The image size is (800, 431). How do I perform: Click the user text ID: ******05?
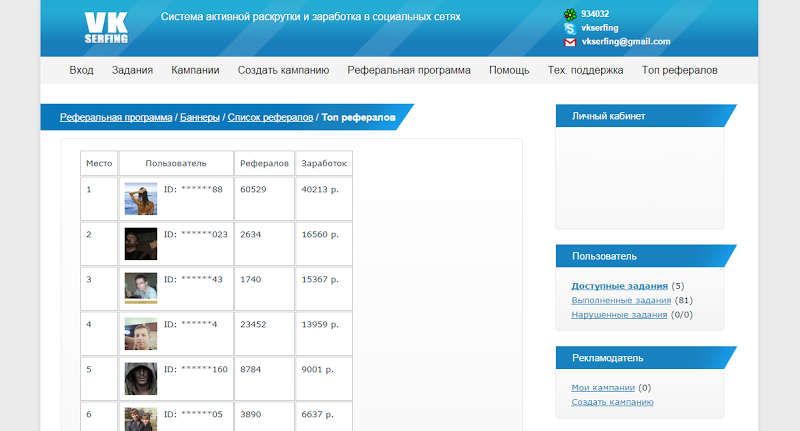pyautogui.click(x=193, y=414)
